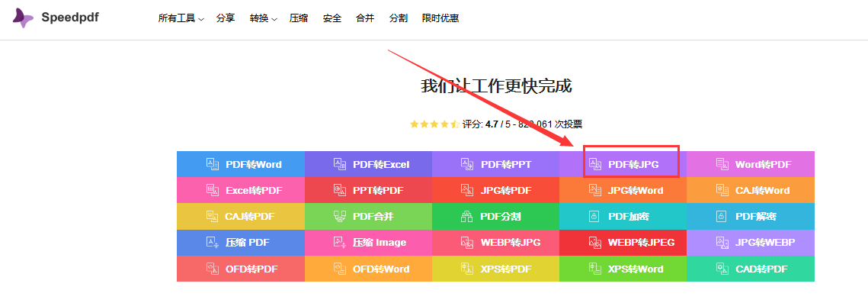
Task: Click the PDF转Word tile icon
Action: 213,164
